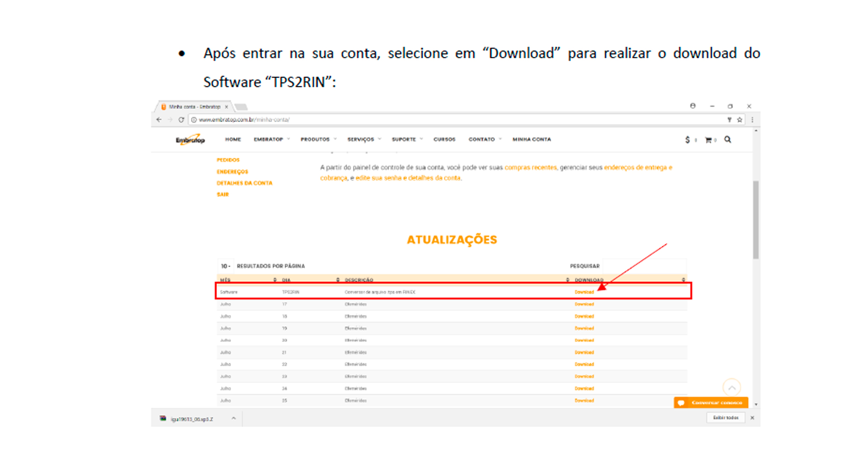
Task: Go to MINHA CONTA in navigation
Action: coord(532,140)
